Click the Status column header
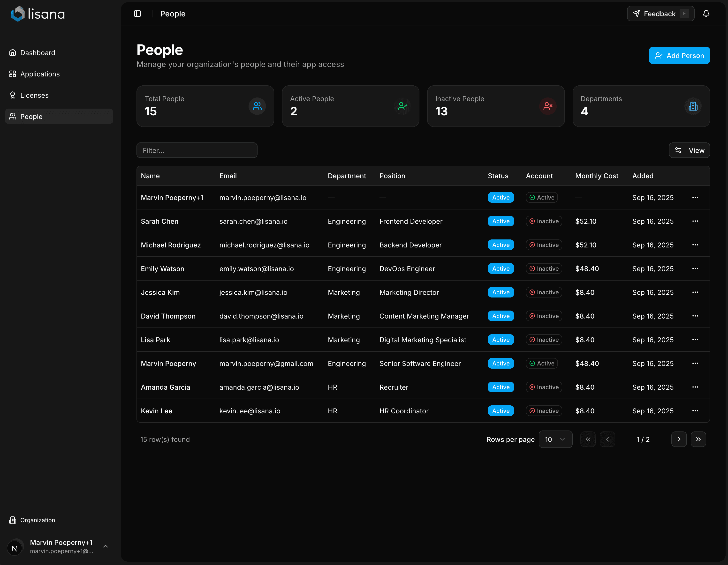 click(x=498, y=176)
